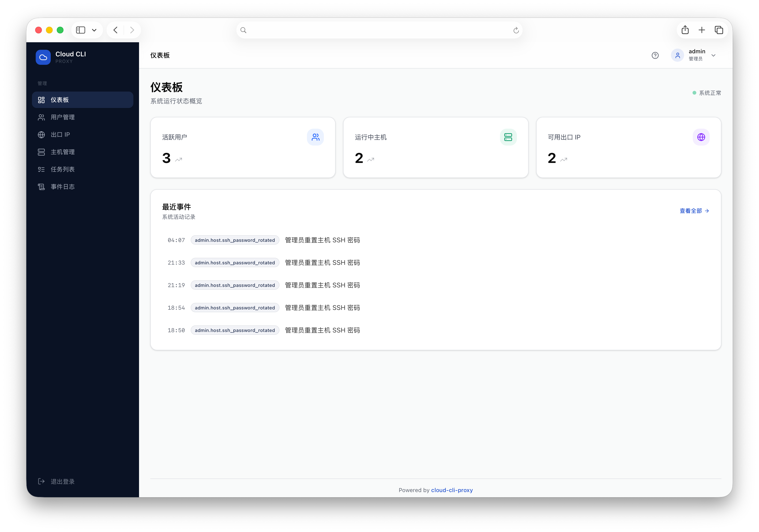759x532 pixels.
Task: Open a new tab with plus icon
Action: click(x=702, y=30)
